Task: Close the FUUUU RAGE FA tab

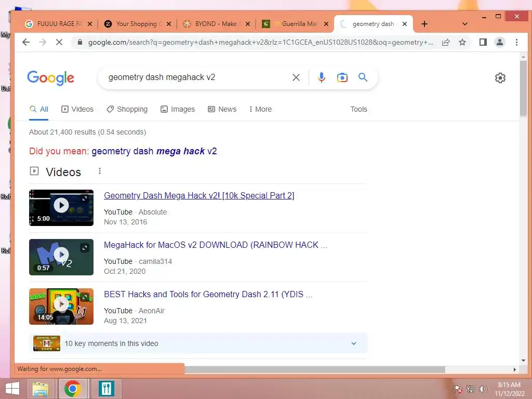Action: pos(90,24)
